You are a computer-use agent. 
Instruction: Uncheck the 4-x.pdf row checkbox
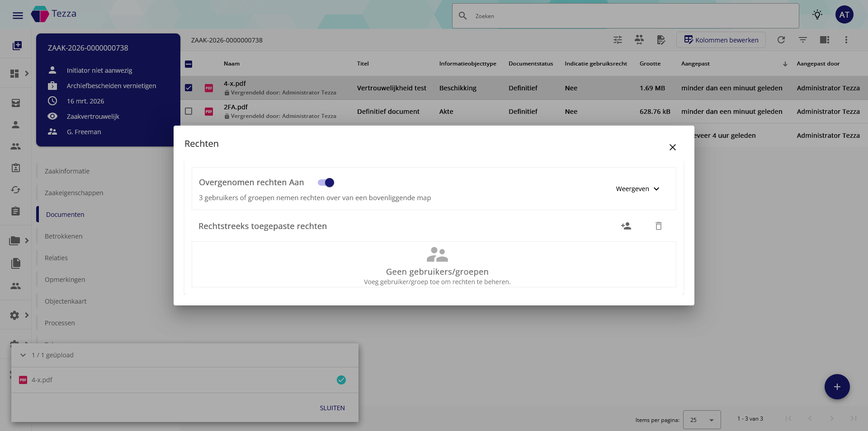point(189,88)
